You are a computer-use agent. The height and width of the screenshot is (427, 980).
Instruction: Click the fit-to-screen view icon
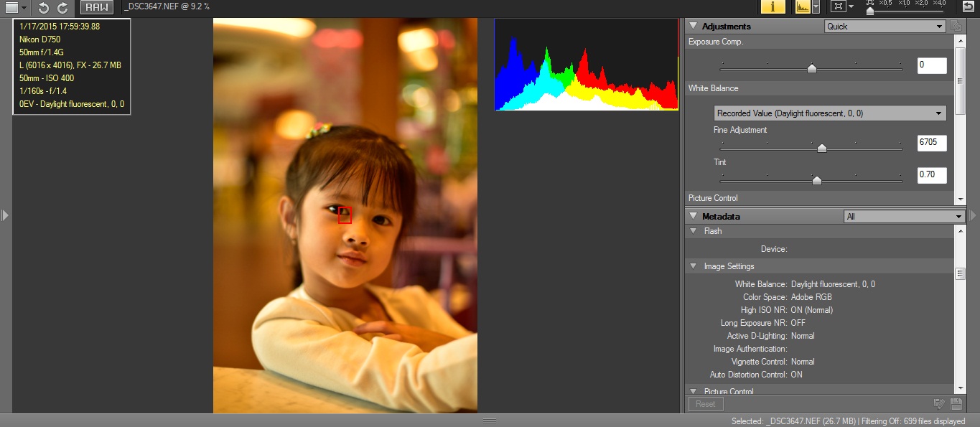[x=837, y=7]
